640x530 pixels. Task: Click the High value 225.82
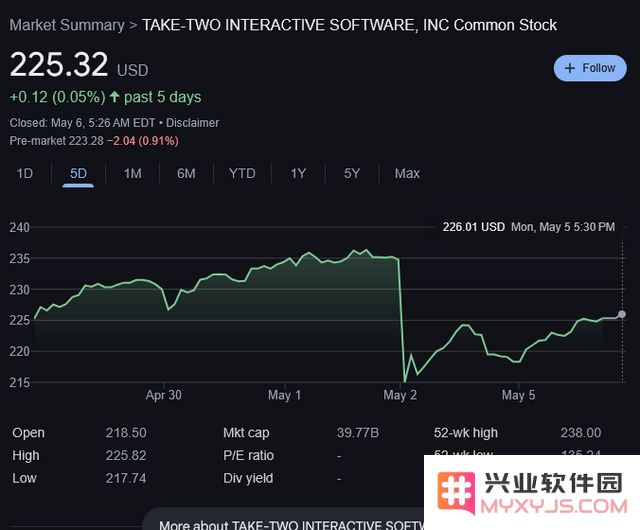[x=126, y=456]
